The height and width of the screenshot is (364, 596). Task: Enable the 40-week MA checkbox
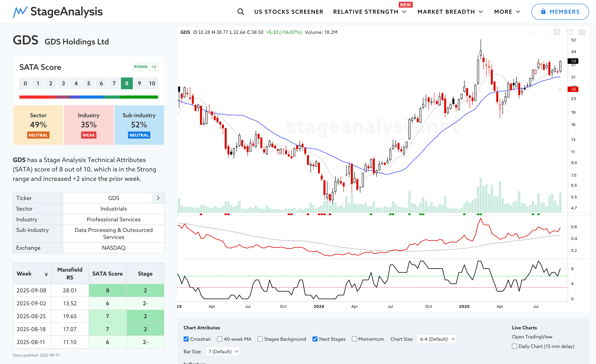(x=220, y=339)
